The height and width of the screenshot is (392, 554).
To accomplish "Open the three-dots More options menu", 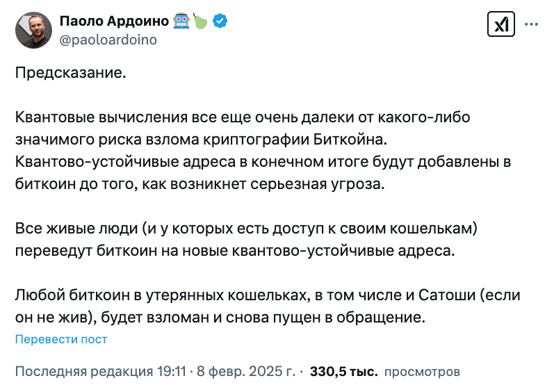I will 531,24.
